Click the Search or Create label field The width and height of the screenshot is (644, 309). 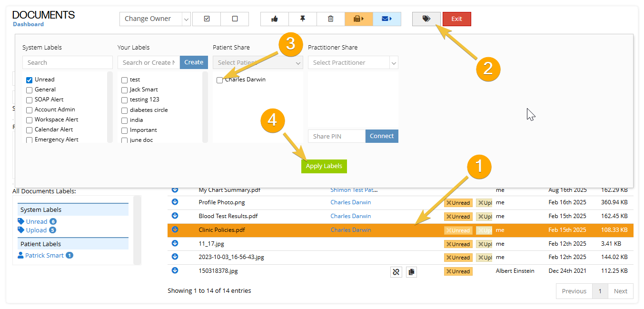click(149, 62)
